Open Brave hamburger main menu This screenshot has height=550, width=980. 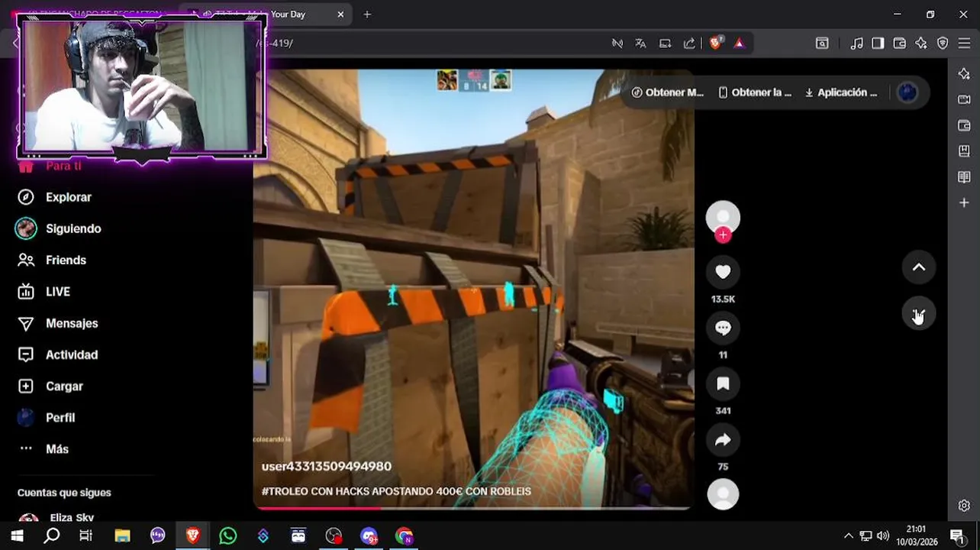964,44
